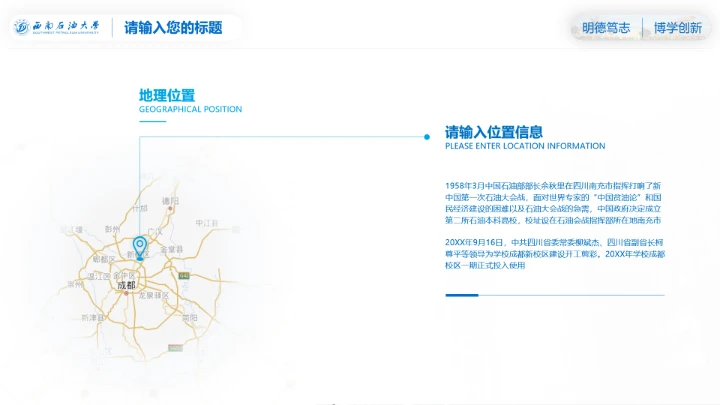Click the Southwest Petroleum University logo
This screenshot has width=720, height=405.
56,27
